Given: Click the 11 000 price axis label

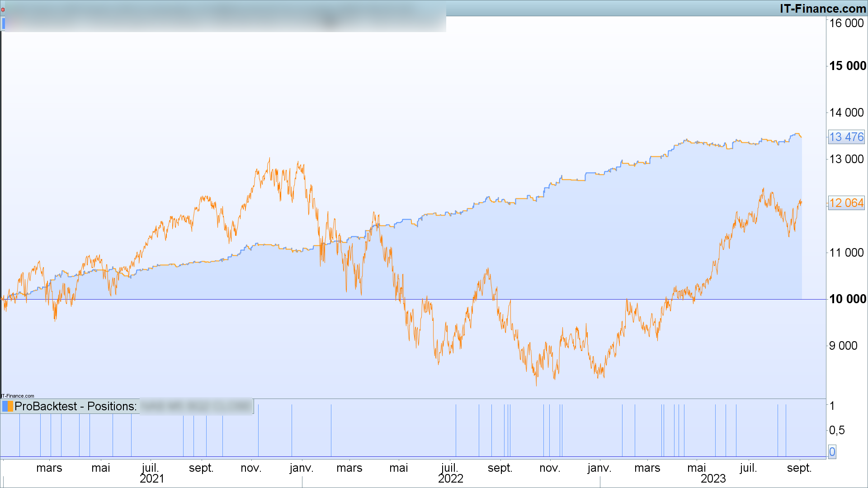Looking at the screenshot, I should click(x=846, y=253).
